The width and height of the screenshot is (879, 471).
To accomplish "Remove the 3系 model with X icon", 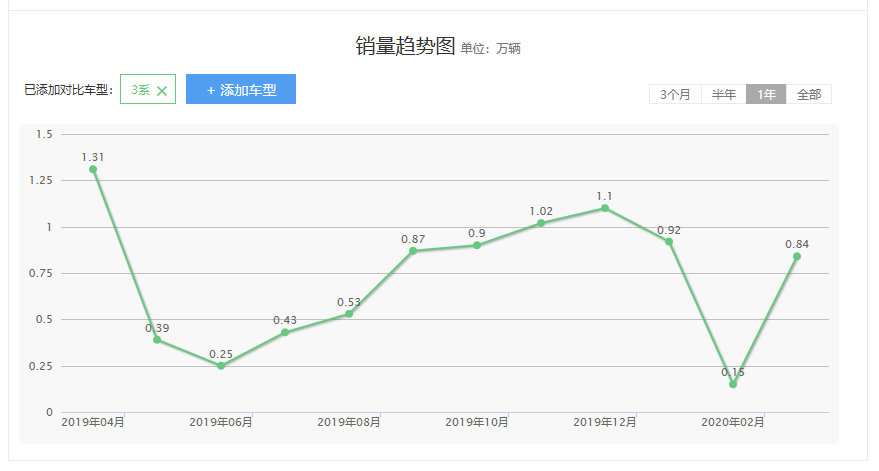I will pyautogui.click(x=162, y=91).
